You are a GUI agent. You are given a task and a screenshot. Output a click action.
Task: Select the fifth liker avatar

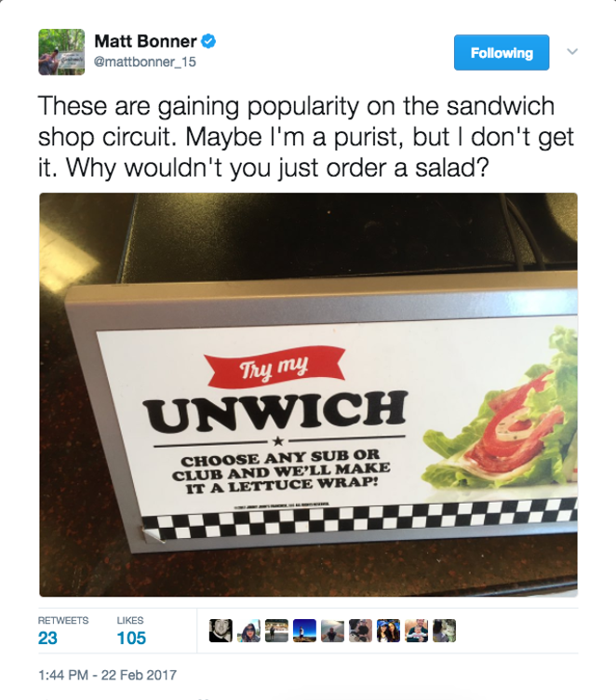(332, 631)
